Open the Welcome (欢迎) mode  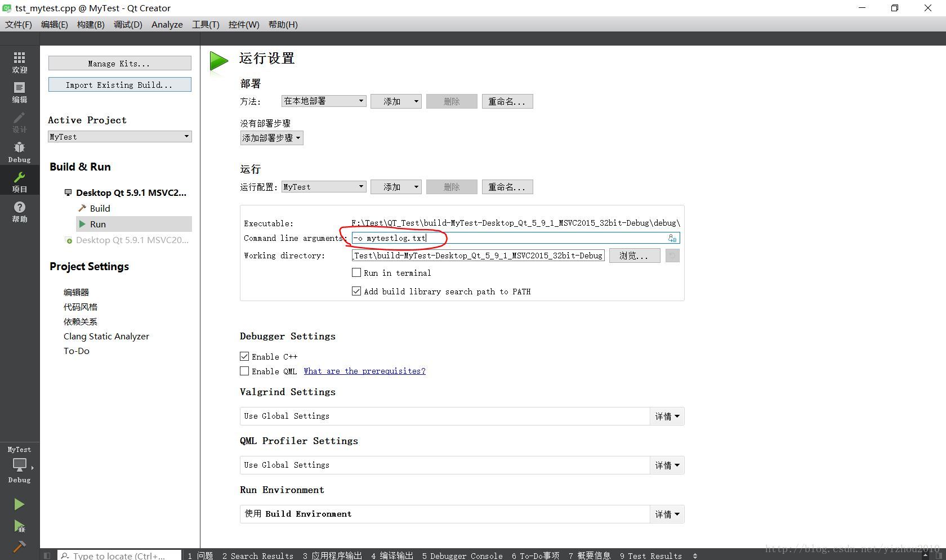tap(20, 62)
